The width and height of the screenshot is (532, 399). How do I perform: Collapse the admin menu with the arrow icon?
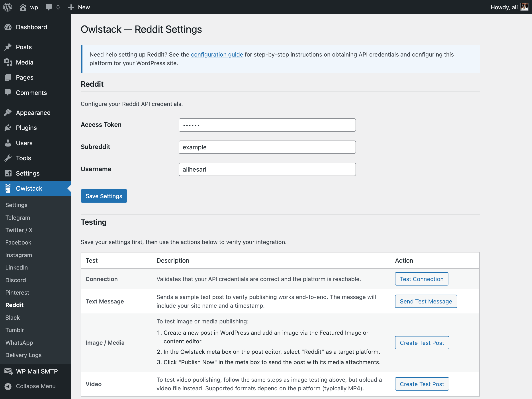8,386
